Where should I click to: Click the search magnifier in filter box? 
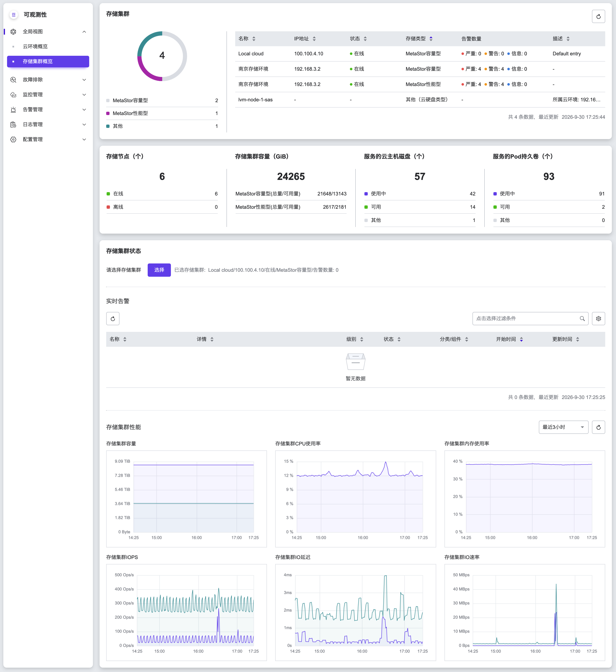tap(582, 319)
